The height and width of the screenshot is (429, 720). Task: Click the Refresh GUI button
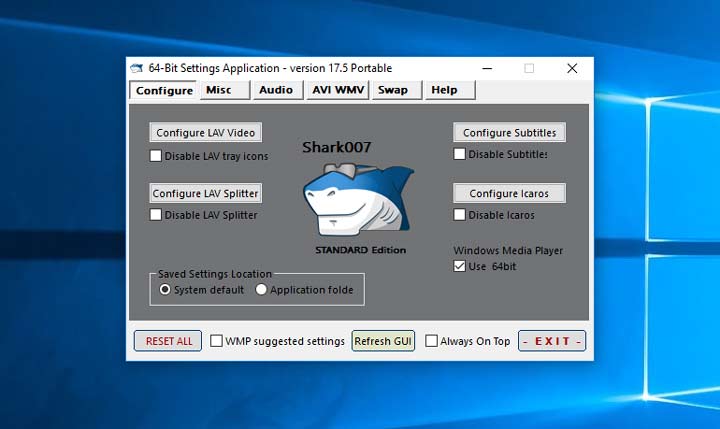[383, 341]
